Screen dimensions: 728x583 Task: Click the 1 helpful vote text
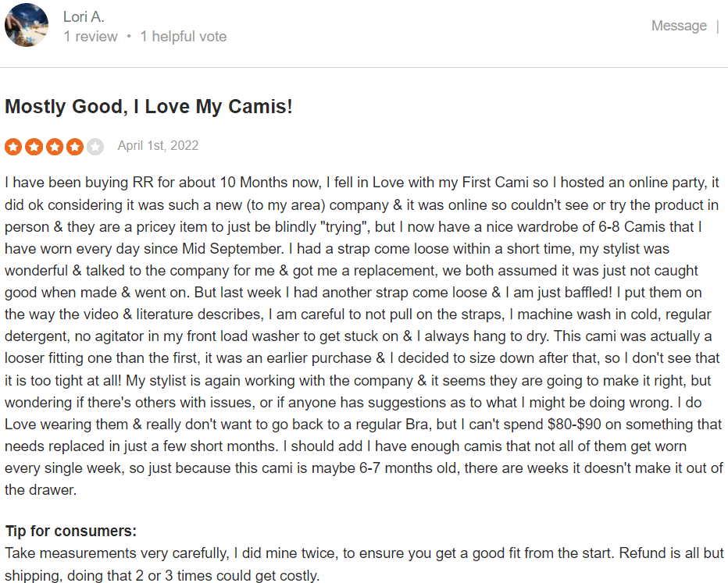[x=184, y=36]
